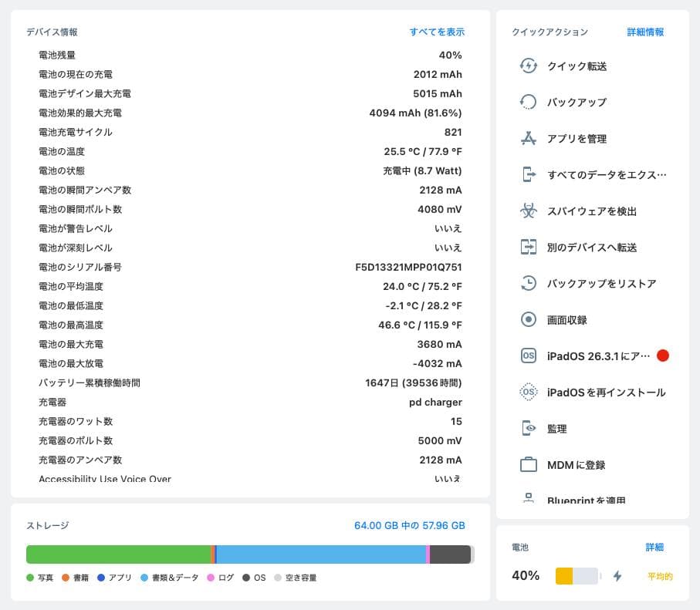
Task: Click value 4094 mAh (81.6%)
Action: point(416,113)
